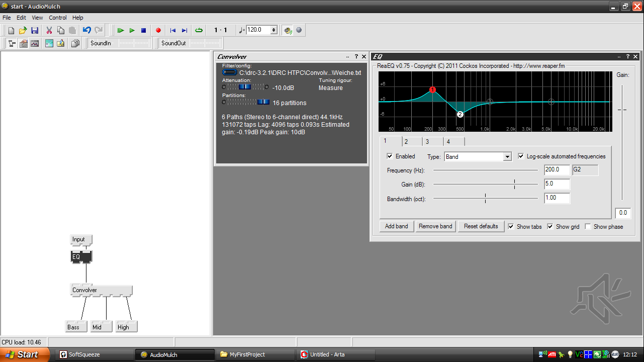
Task: Click the Convolver filter config file button
Action: pos(230,72)
